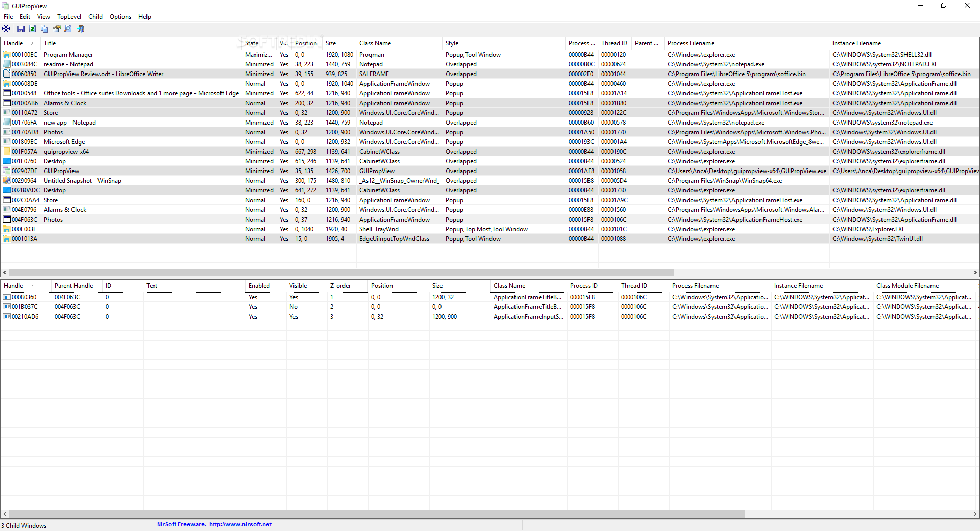Click the icon next to handle 000608DE
The width and height of the screenshot is (980, 531).
(x=7, y=84)
